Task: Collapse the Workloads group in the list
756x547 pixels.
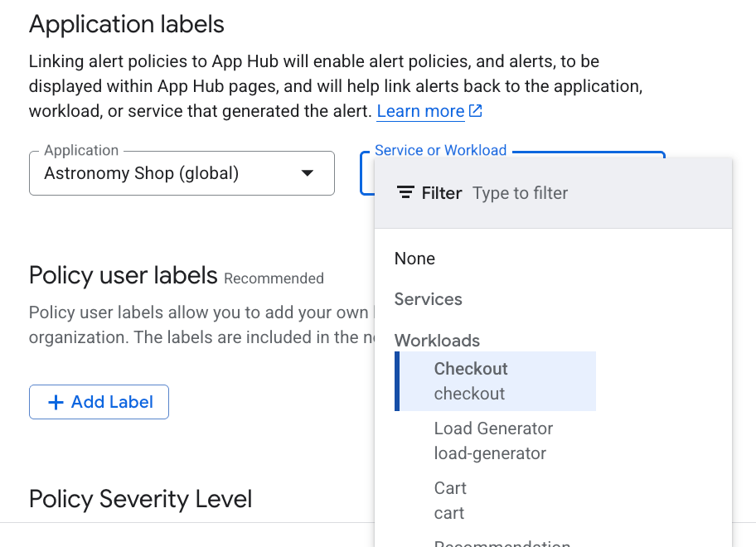Action: 437,341
